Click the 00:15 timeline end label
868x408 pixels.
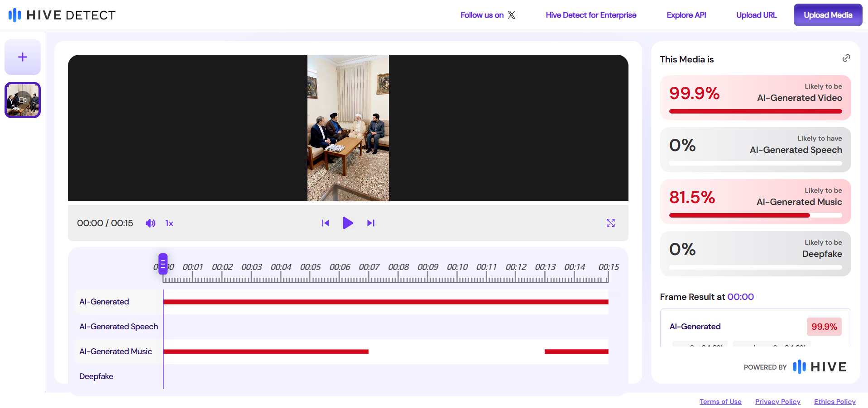click(609, 267)
